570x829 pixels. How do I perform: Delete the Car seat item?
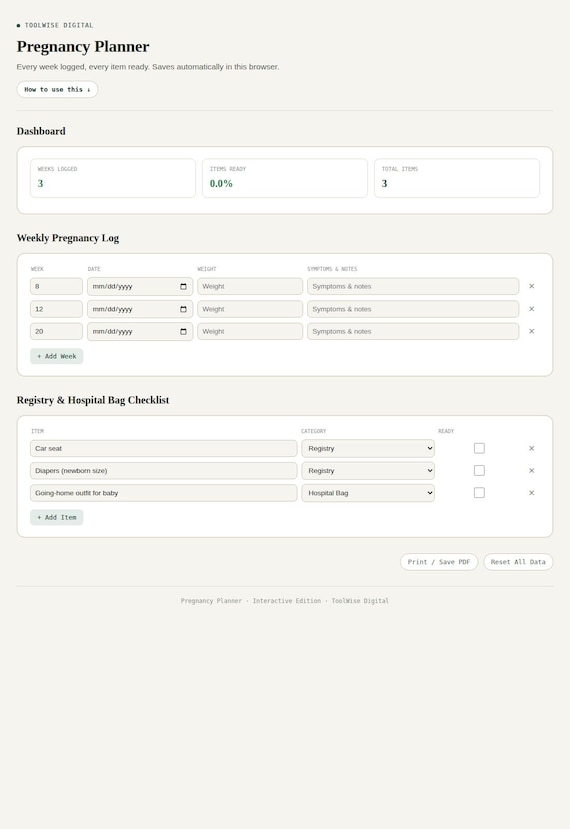coord(531,448)
